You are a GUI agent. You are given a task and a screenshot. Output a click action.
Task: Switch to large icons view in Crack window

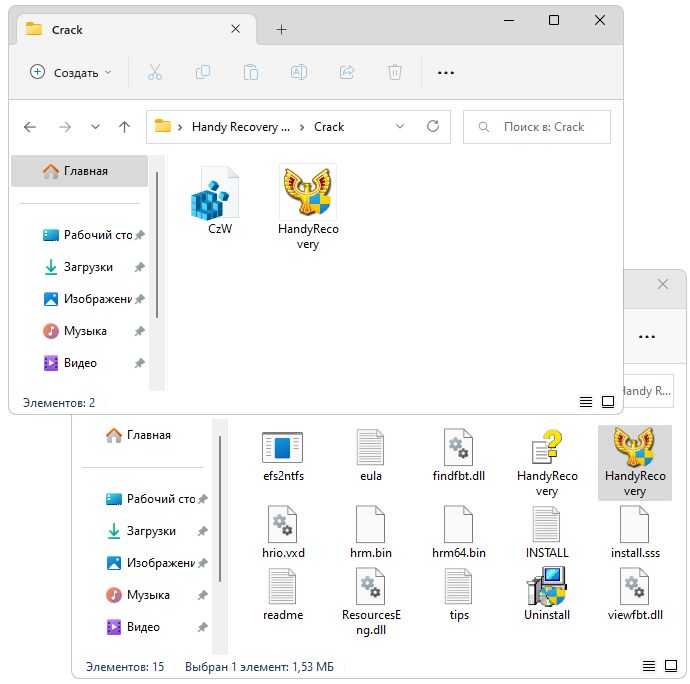(608, 402)
